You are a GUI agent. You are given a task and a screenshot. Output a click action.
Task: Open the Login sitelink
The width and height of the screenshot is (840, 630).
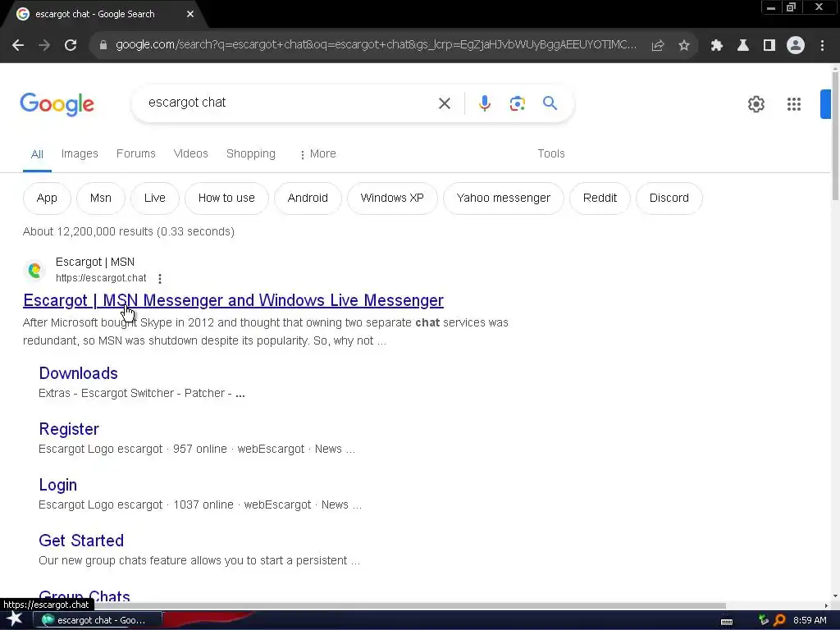pos(58,485)
